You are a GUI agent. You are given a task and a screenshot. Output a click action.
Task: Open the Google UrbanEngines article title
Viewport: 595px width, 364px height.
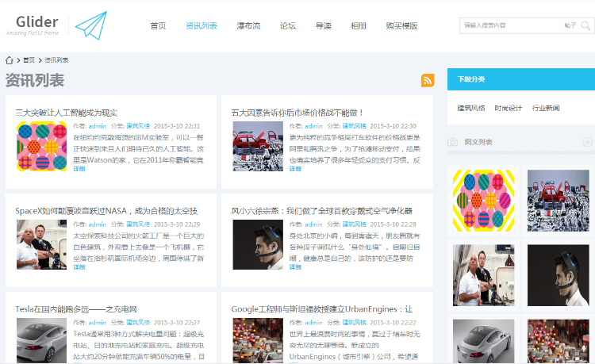[322, 309]
